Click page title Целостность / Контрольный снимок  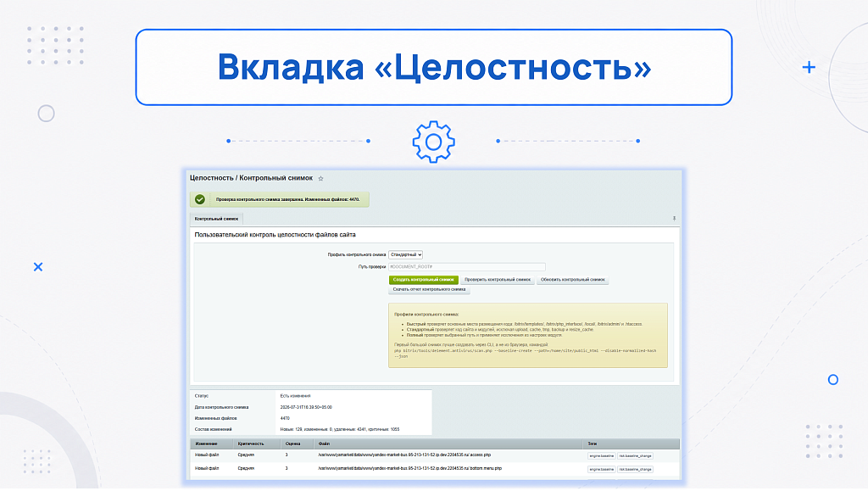click(251, 178)
